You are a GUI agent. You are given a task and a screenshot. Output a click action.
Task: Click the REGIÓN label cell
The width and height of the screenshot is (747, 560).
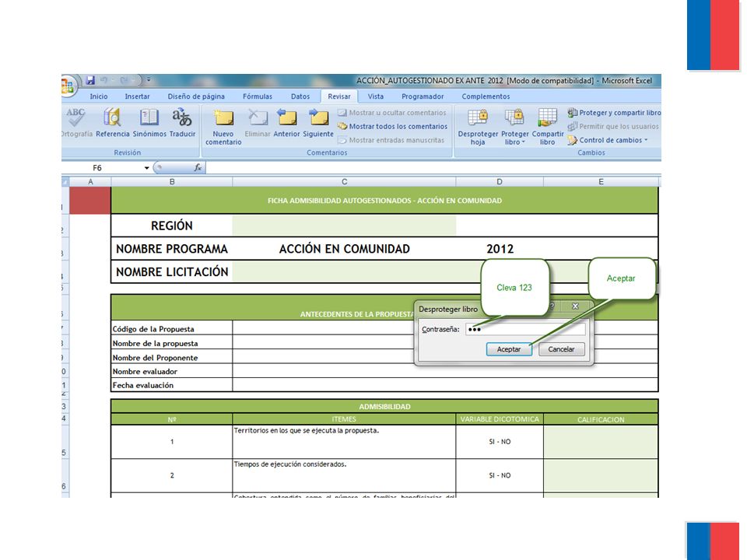tap(171, 226)
